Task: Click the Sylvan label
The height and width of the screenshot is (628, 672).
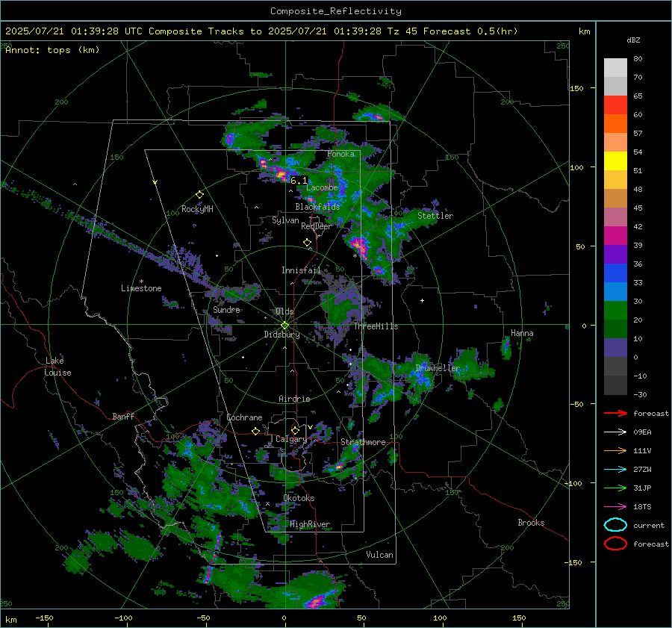Action: pos(285,220)
